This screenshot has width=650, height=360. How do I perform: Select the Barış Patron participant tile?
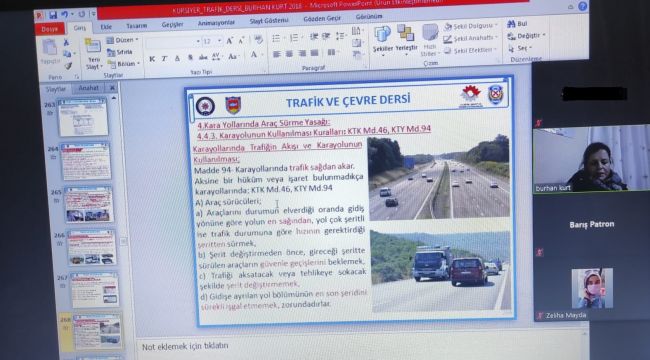tap(592, 224)
